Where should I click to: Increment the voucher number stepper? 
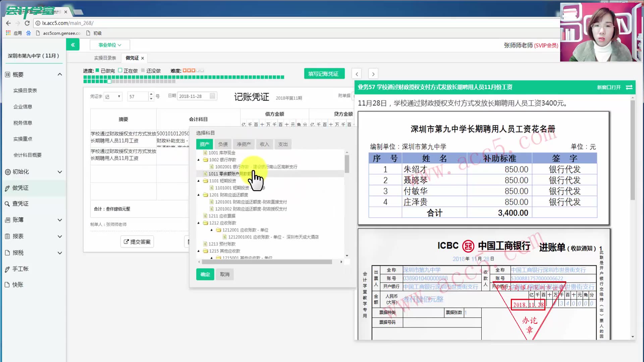pyautogui.click(x=151, y=94)
